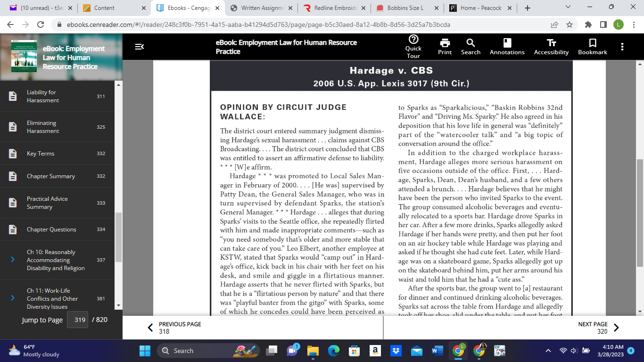
Task: Open Word from the taskbar
Action: [x=438, y=351]
